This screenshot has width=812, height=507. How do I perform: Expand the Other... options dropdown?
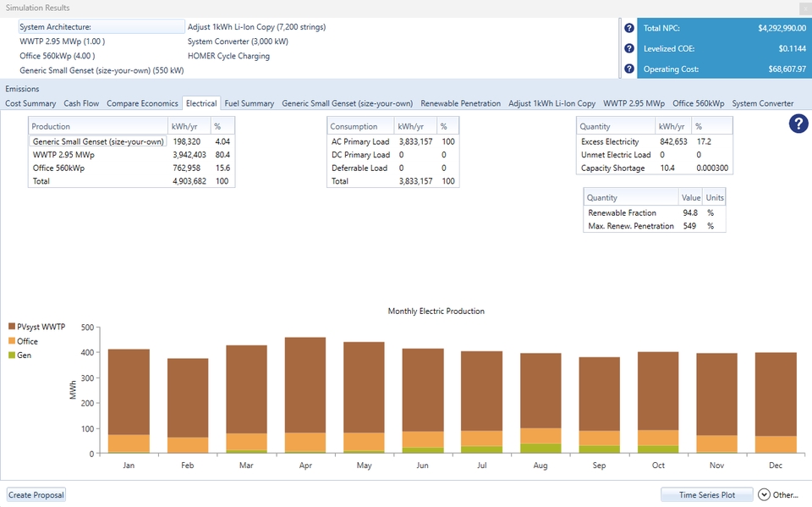pyautogui.click(x=778, y=495)
